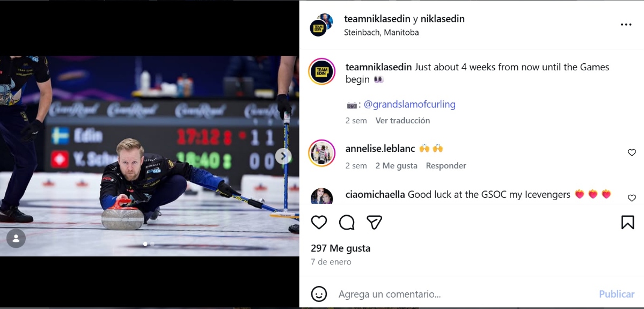This screenshot has width=644, height=309.
Task: Open Steinbach, Manitoba location link
Action: [x=382, y=32]
